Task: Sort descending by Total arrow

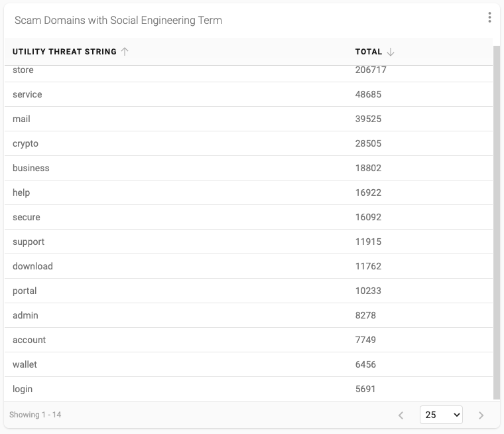Action: [390, 52]
